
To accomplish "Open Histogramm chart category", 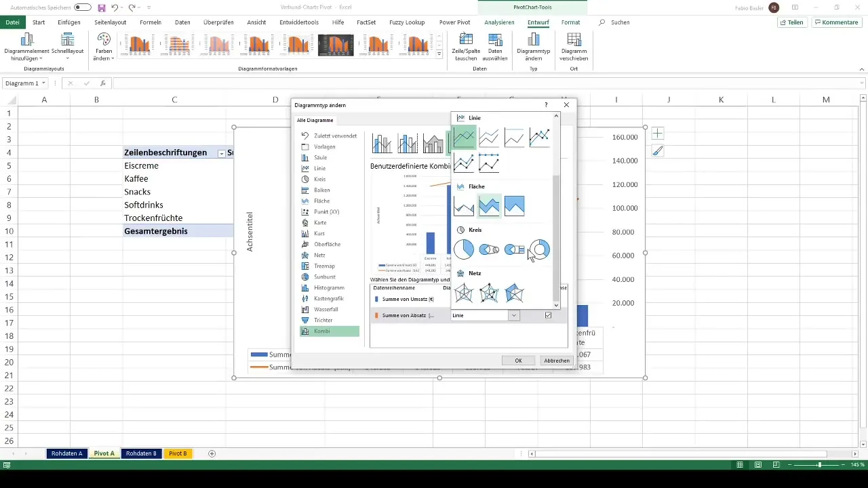I will [x=329, y=287].
